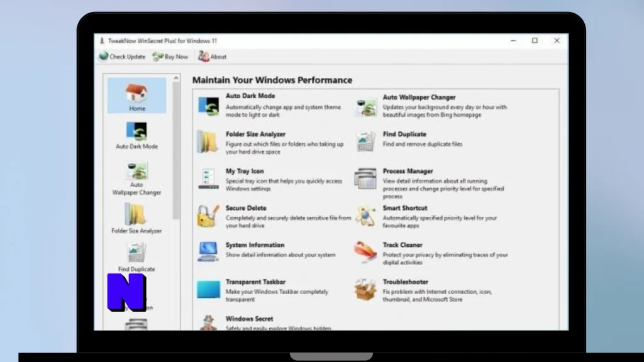
Task: Click the TweakNow app icon in title bar
Action: point(102,41)
